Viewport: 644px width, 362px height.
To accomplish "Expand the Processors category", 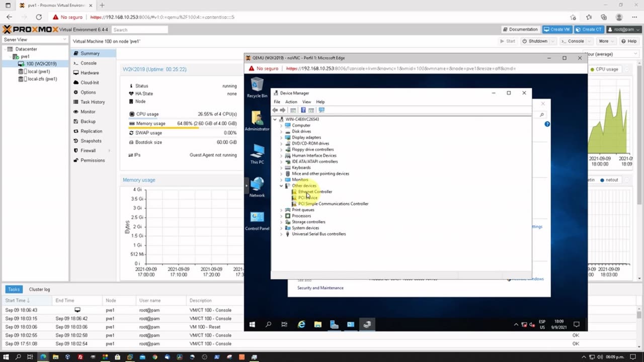I will tap(281, 216).
